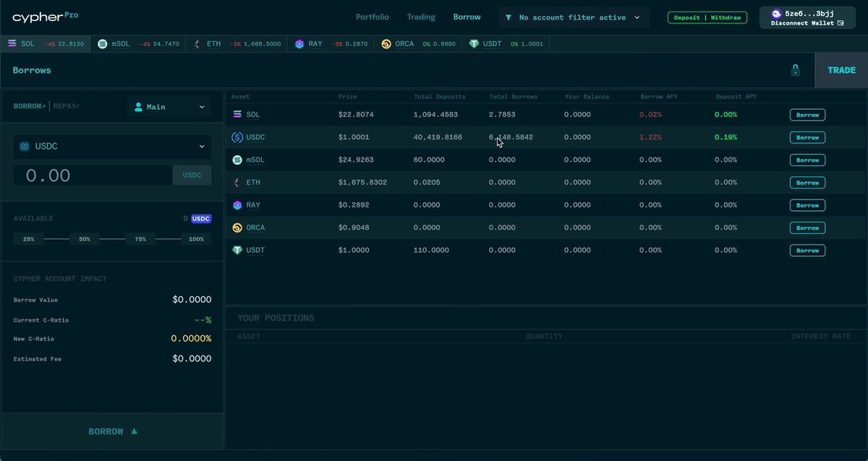868x461 pixels.
Task: Click the ORCA asset icon in table
Action: pyautogui.click(x=237, y=228)
